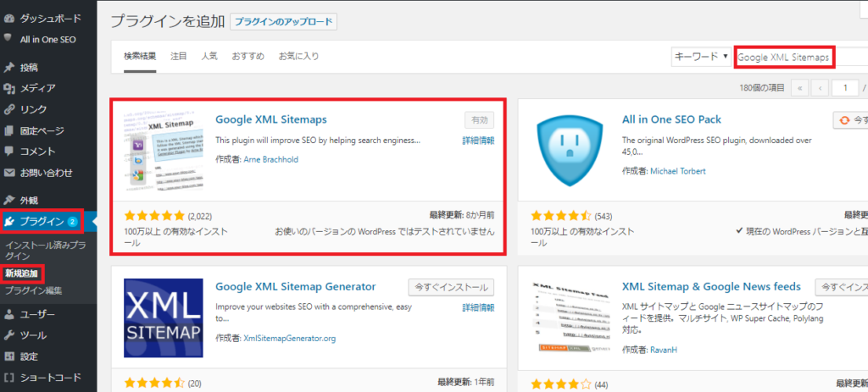This screenshot has width=868, height=392.
Task: Open XML Sitemap & Google News feeds thumbnail
Action: (x=570, y=318)
